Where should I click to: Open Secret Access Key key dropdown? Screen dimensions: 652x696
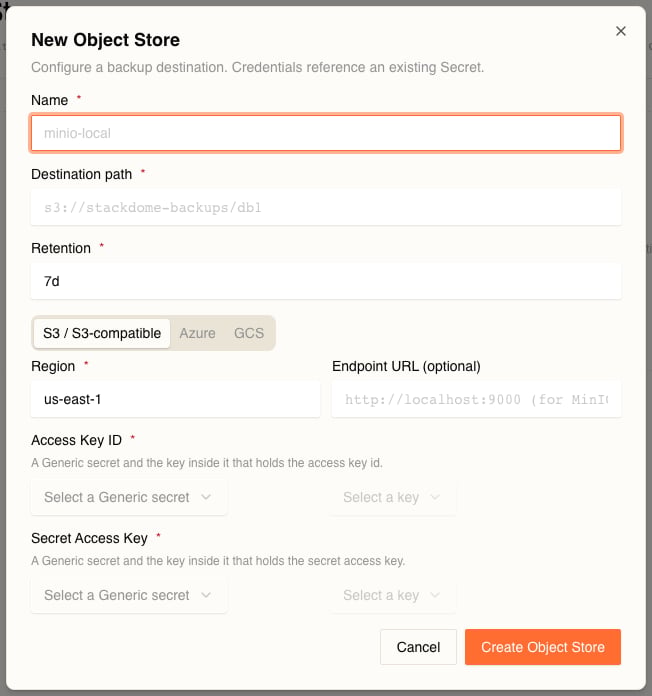(x=392, y=595)
